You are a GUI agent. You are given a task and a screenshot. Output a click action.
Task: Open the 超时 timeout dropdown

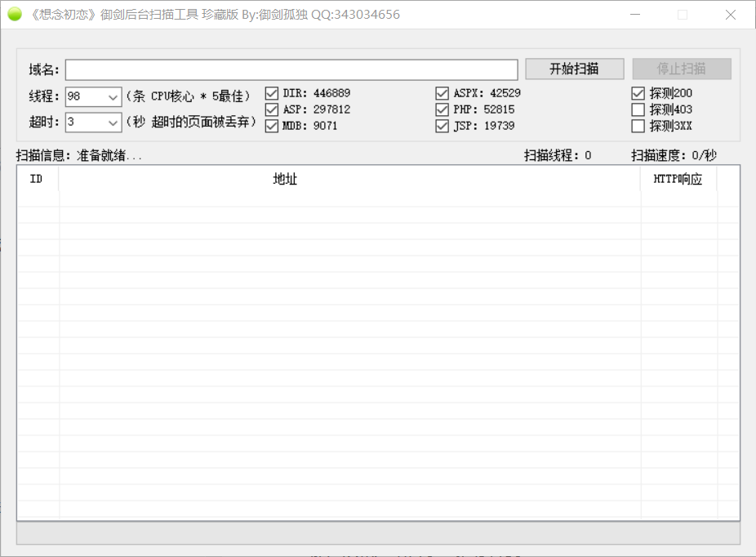pyautogui.click(x=113, y=122)
